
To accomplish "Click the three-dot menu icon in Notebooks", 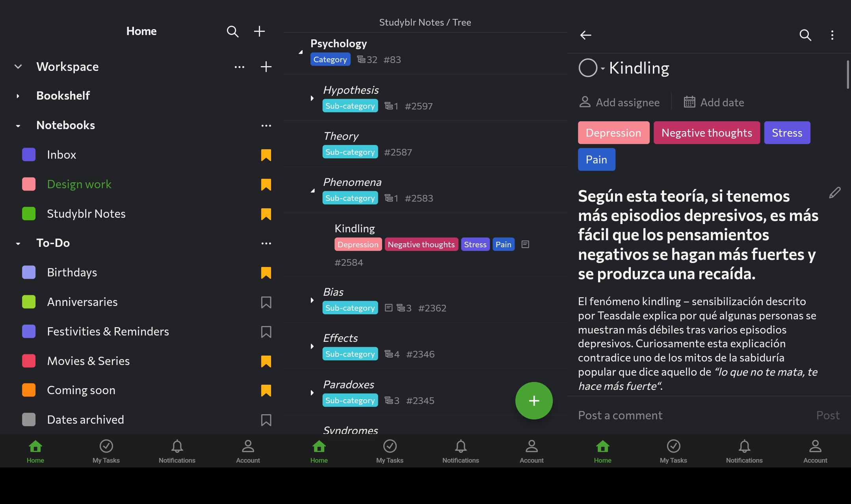I will pos(266,125).
